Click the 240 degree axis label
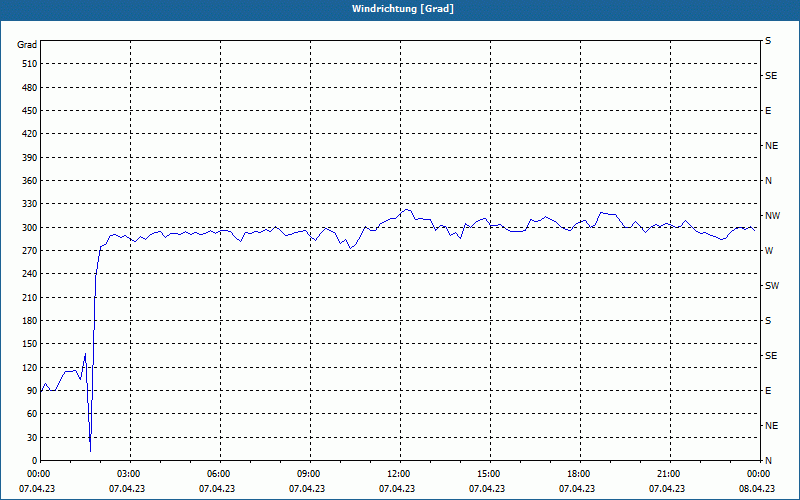The height and width of the screenshot is (500, 800). 29,273
